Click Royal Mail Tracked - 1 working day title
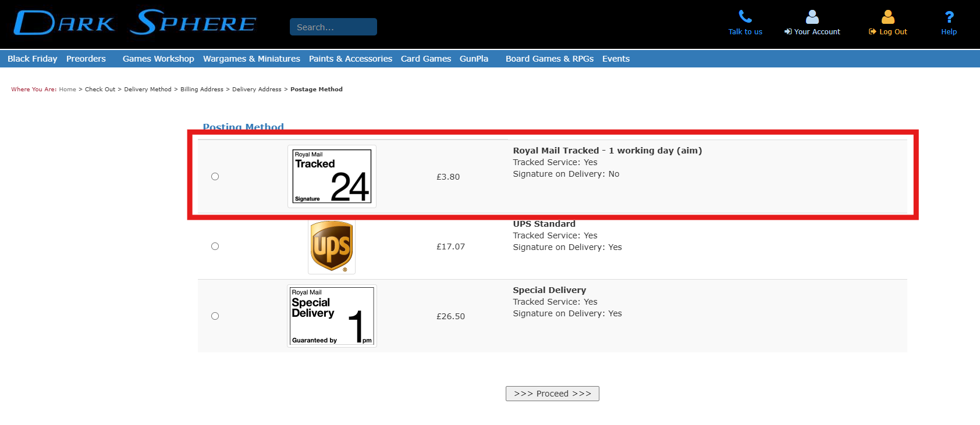This screenshot has height=425, width=980. (608, 151)
